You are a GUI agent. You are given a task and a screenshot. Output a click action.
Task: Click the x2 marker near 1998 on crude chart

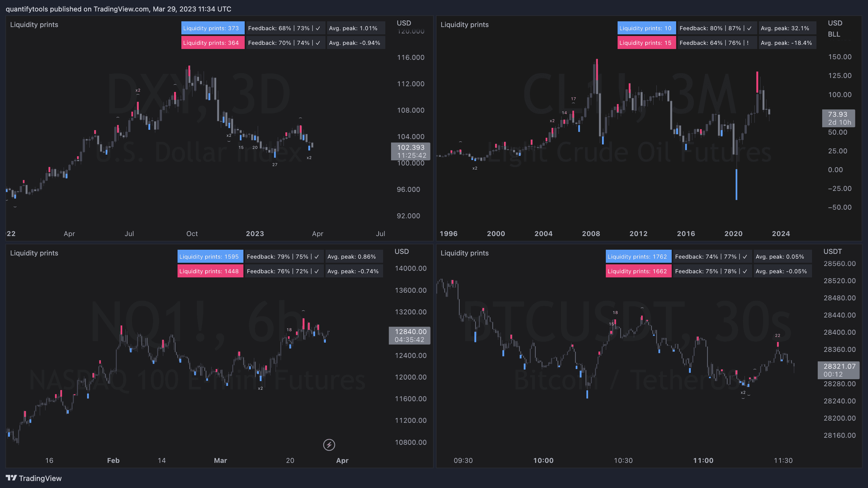coord(475,168)
